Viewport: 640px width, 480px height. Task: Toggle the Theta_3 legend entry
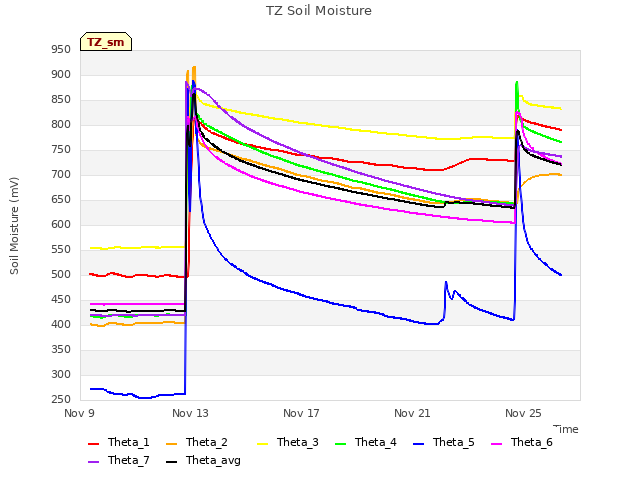288,442
